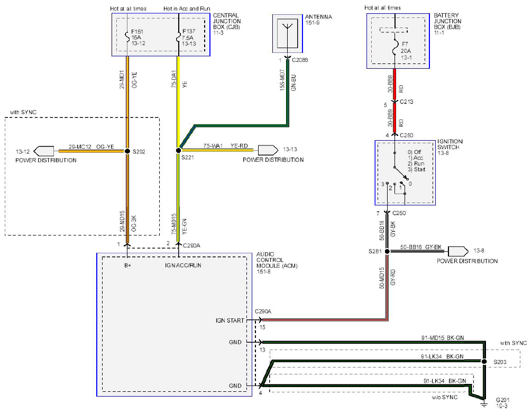
Task: Select the 'CENTRAL JUNCTION BOX (CJB)' label
Action: (x=227, y=21)
